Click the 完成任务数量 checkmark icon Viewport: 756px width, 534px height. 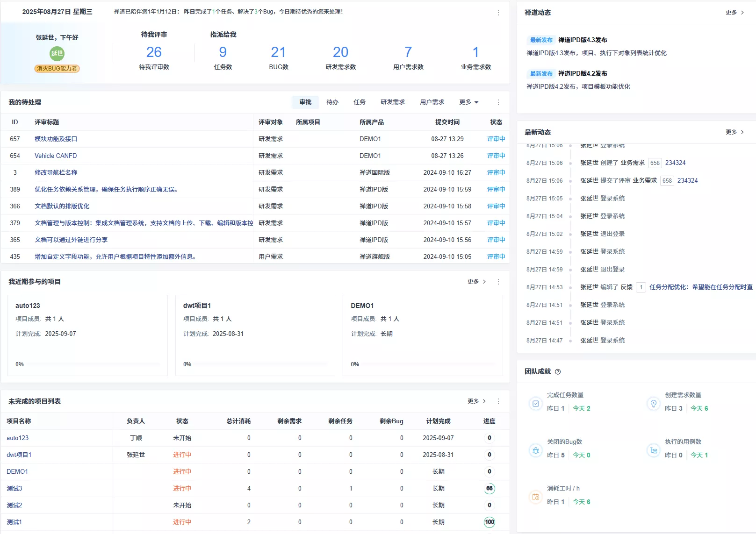tap(536, 404)
